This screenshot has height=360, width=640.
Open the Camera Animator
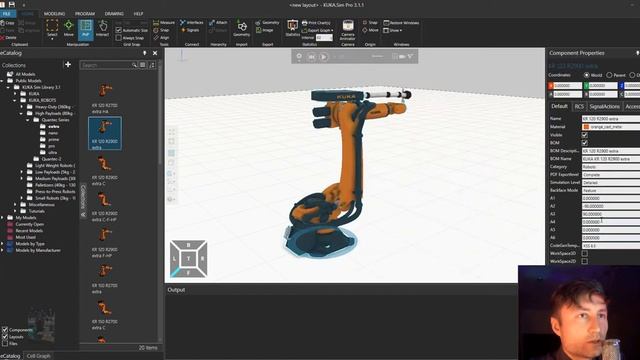348,30
